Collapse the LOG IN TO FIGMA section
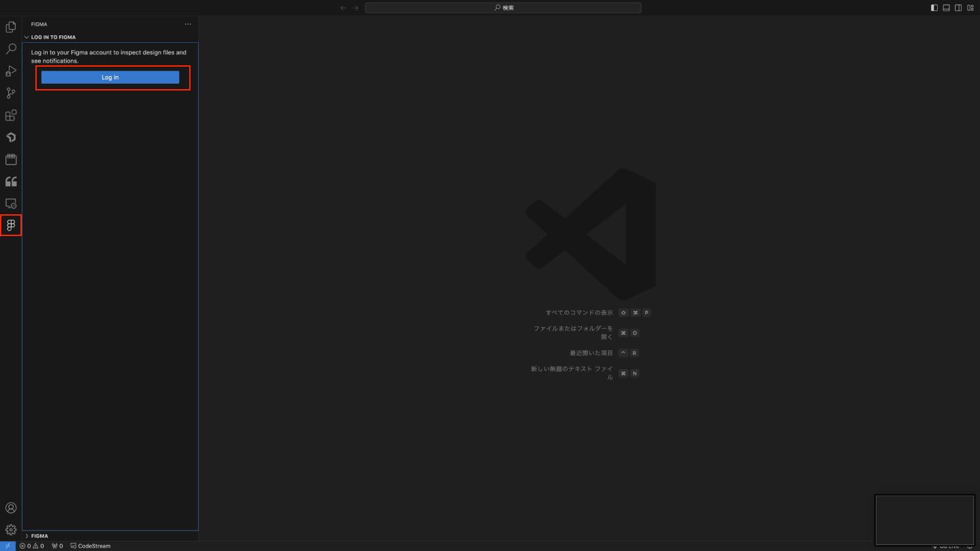The image size is (980, 551). click(x=53, y=37)
